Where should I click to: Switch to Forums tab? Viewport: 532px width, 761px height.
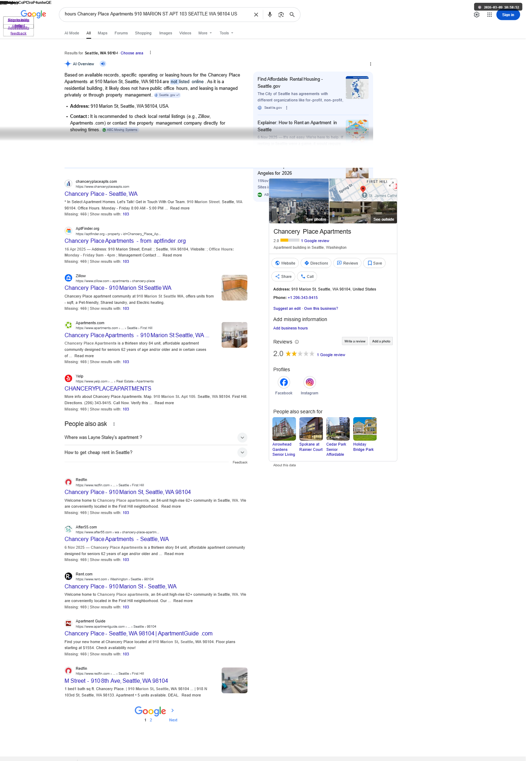(x=121, y=33)
